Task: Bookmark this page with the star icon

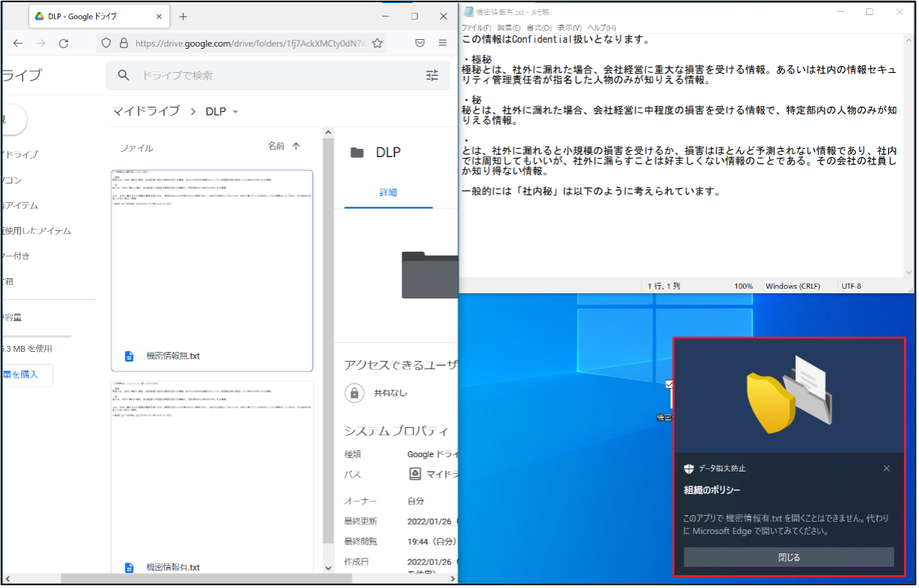Action: [378, 44]
